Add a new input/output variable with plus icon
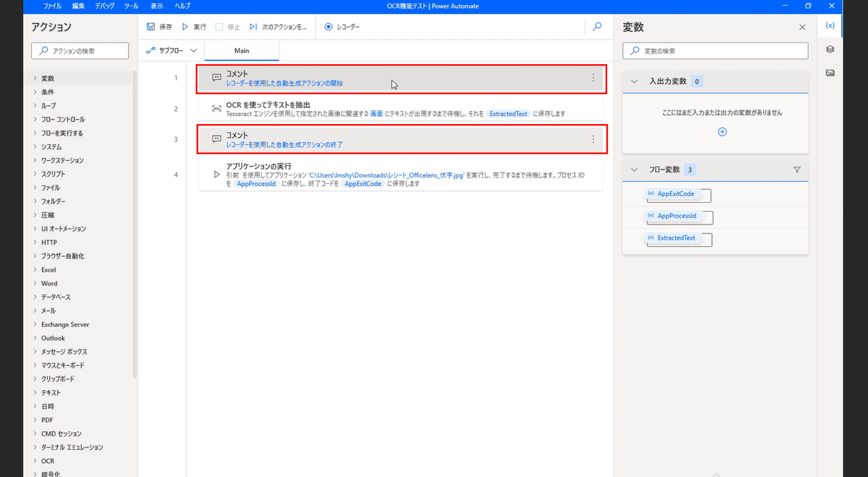The height and width of the screenshot is (477, 868). point(722,132)
